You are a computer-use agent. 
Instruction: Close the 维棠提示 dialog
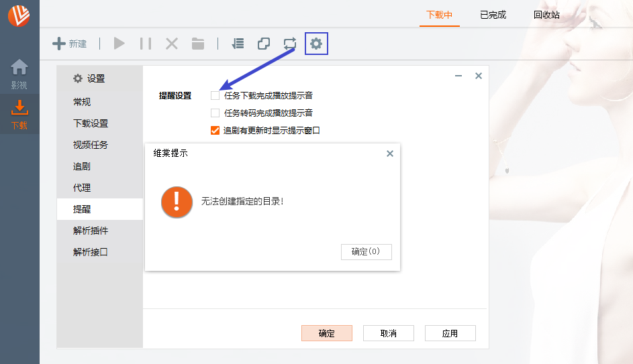[390, 154]
